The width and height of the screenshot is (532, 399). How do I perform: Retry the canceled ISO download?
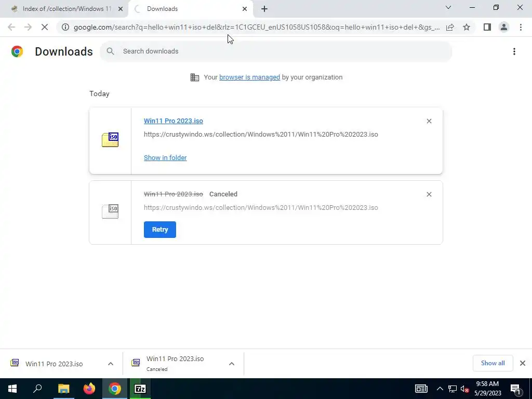pyautogui.click(x=160, y=230)
